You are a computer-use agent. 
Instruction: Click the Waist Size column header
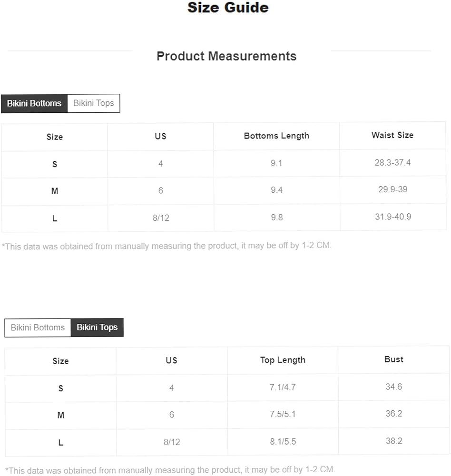click(x=392, y=135)
